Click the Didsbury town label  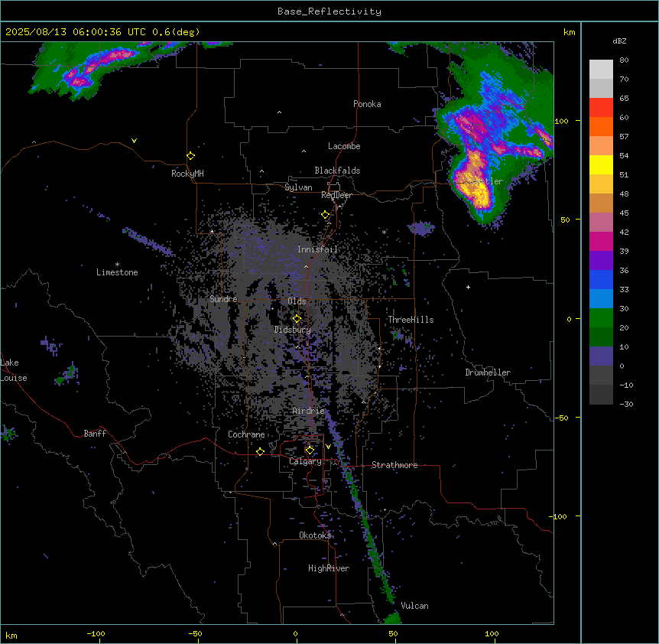click(x=292, y=330)
